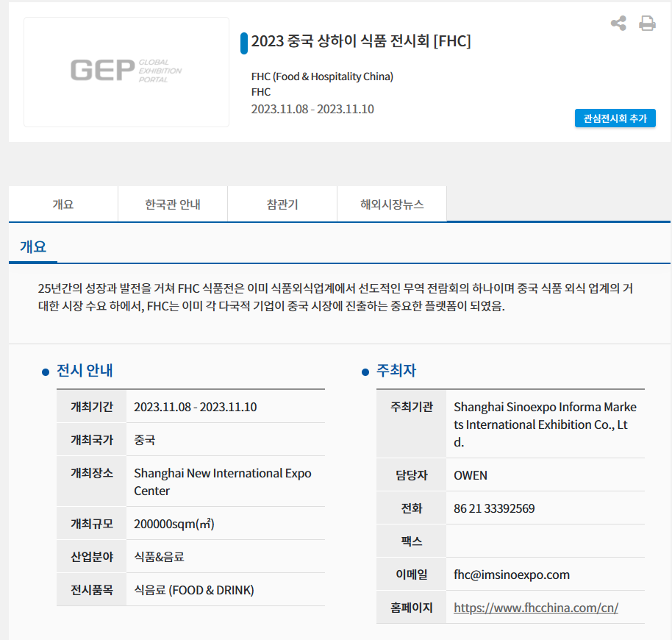Click the organizer Shanghai Sinoexpo Informa Markets text

(545, 424)
